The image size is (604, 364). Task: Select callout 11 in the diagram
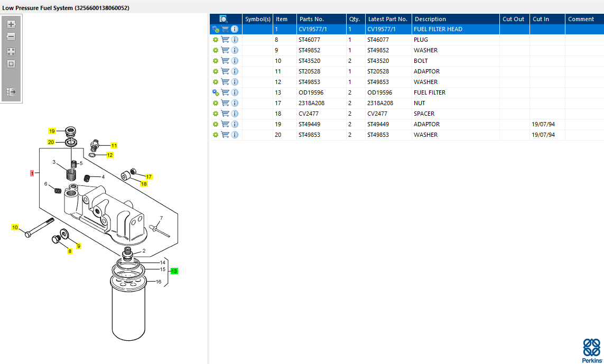coord(114,146)
